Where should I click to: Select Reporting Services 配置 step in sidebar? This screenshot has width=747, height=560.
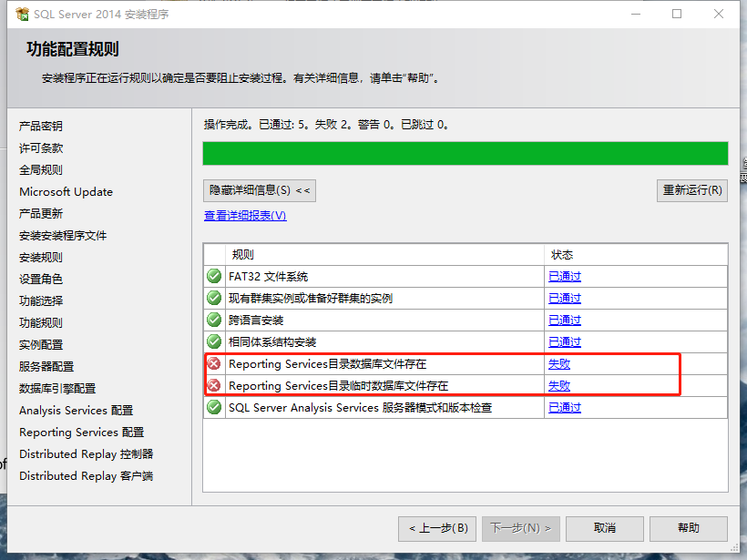point(81,433)
